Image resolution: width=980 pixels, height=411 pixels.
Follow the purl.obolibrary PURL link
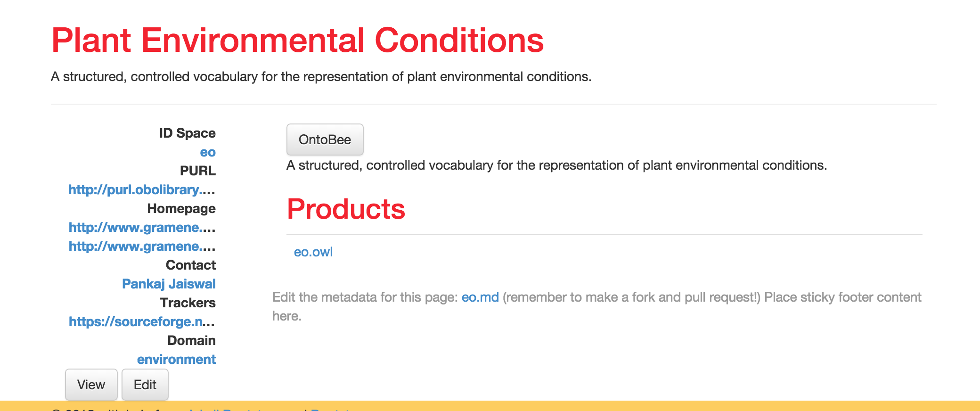click(142, 189)
